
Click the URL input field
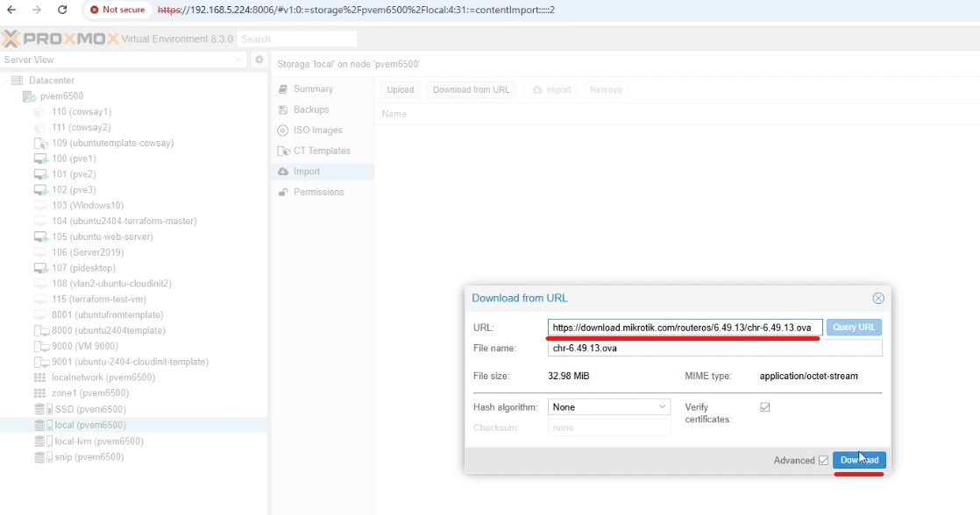685,327
